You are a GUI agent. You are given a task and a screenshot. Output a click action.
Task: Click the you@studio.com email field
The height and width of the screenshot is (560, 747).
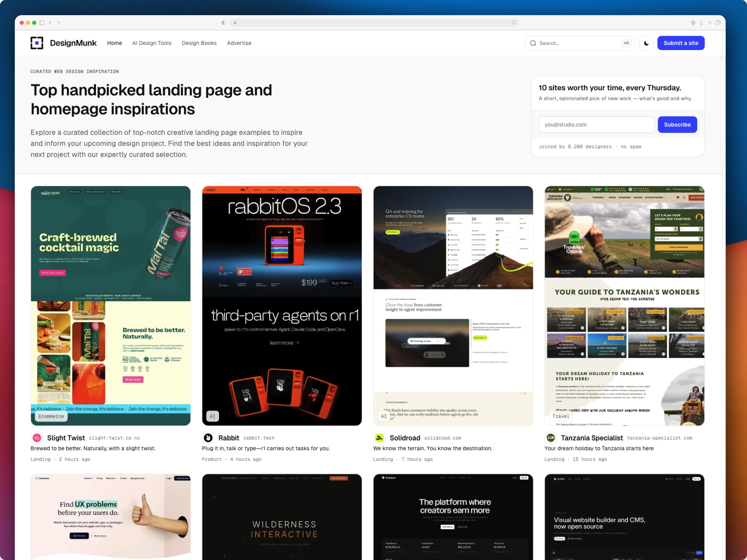[x=596, y=125]
